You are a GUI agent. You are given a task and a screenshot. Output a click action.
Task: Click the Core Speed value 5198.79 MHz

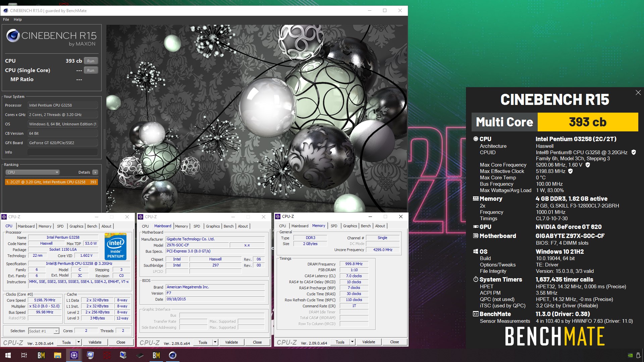click(x=45, y=300)
